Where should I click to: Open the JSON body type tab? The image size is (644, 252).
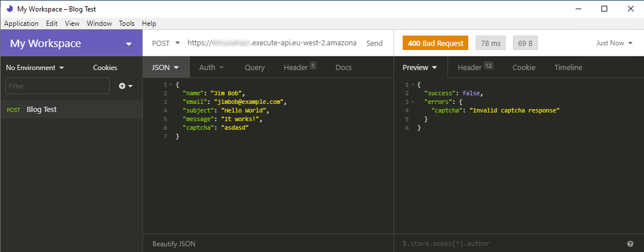pos(165,68)
